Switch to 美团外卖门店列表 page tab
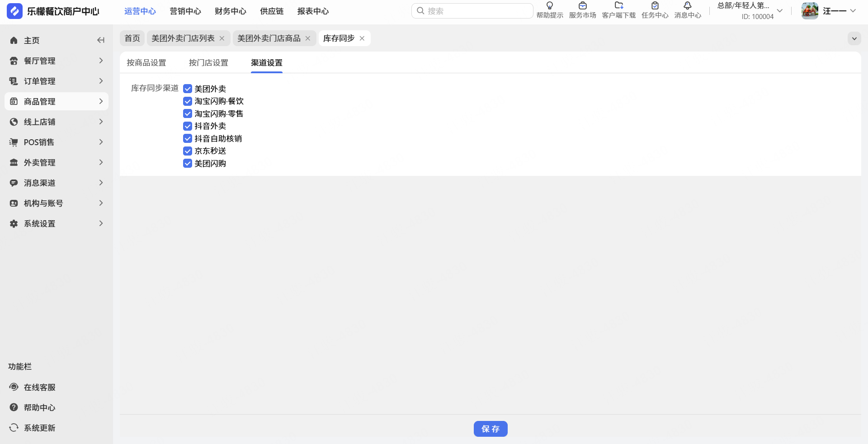 (183, 38)
